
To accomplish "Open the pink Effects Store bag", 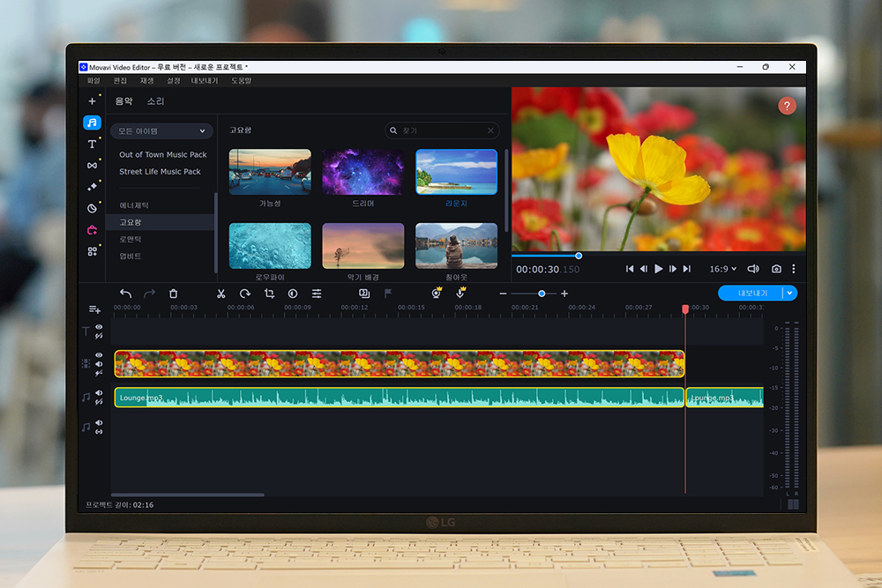I will pyautogui.click(x=93, y=230).
